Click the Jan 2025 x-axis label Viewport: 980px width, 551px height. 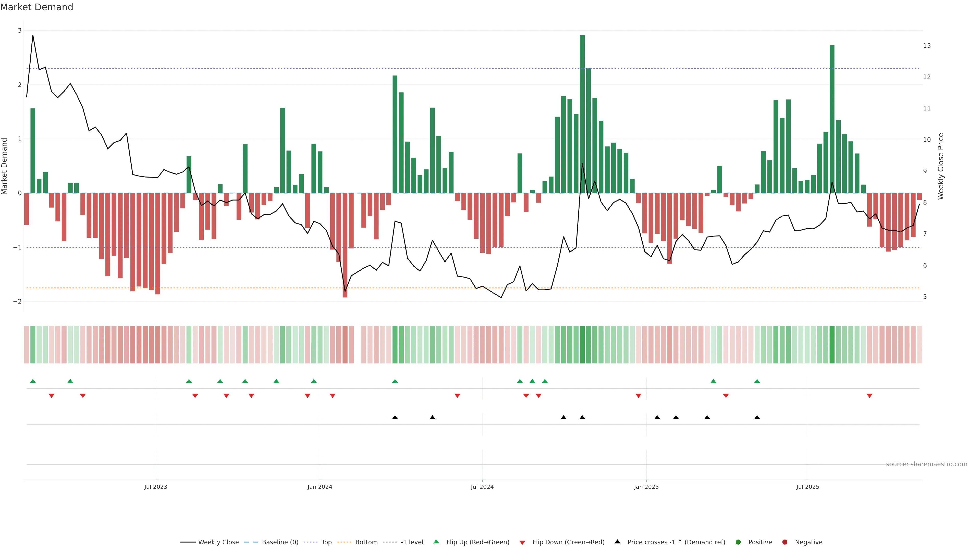[646, 487]
